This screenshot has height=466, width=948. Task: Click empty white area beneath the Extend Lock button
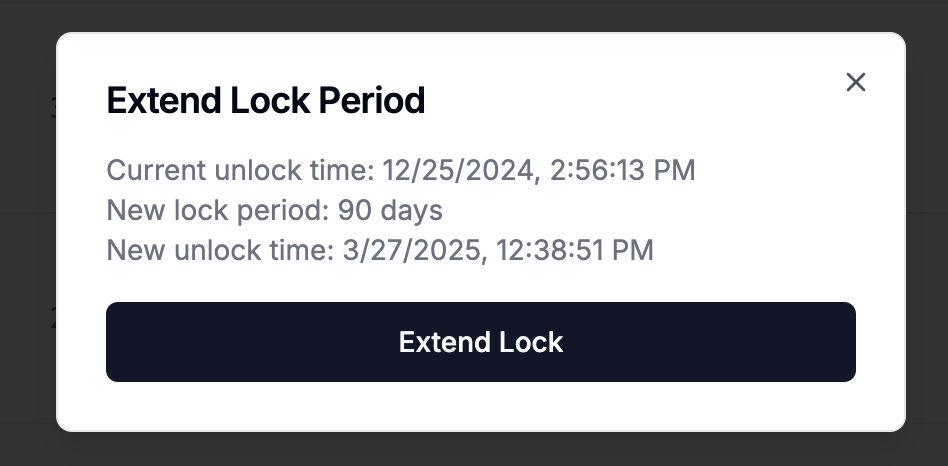coord(481,406)
